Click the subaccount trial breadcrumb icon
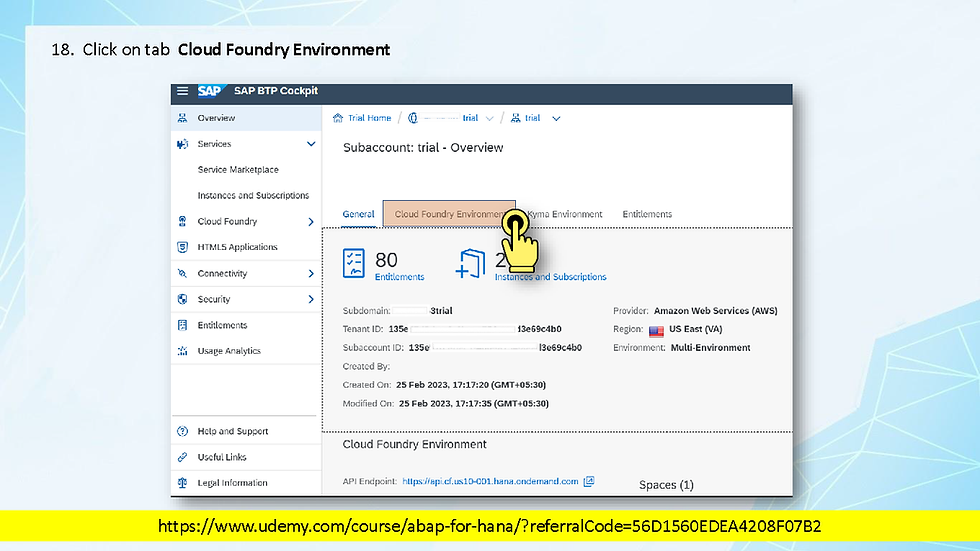The image size is (980, 551). pyautogui.click(x=516, y=118)
